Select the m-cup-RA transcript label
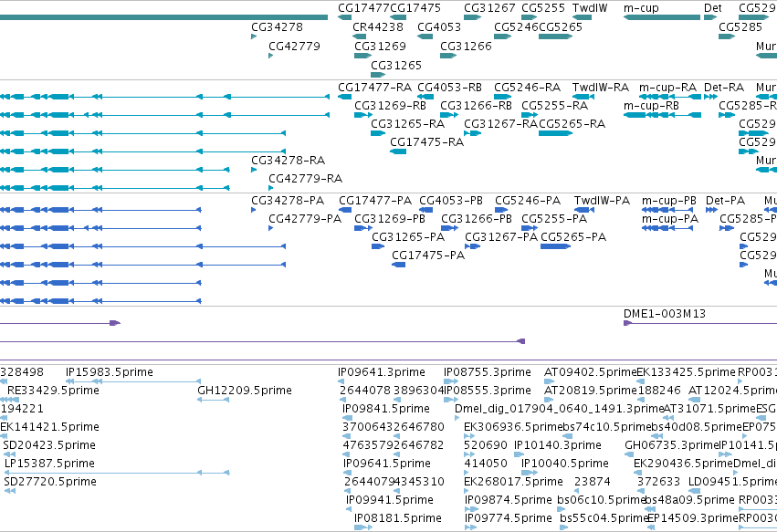Viewport: 777px width, 532px height. (667, 88)
